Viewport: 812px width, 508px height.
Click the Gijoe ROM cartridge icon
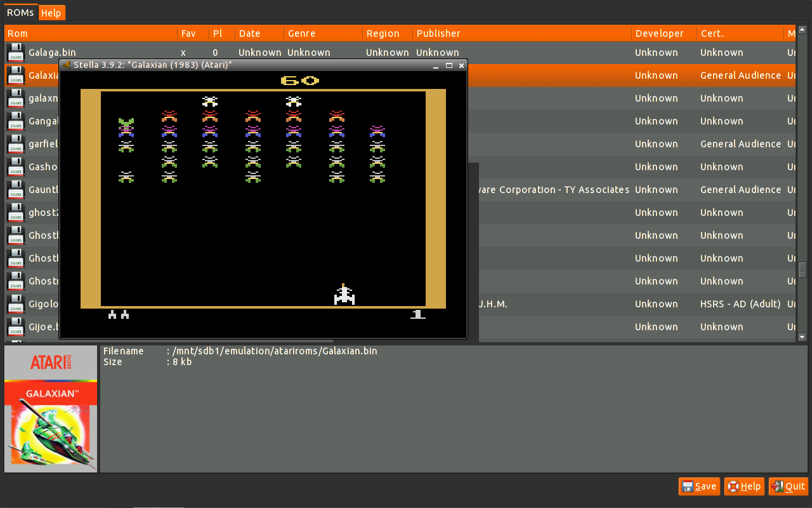(x=15, y=326)
